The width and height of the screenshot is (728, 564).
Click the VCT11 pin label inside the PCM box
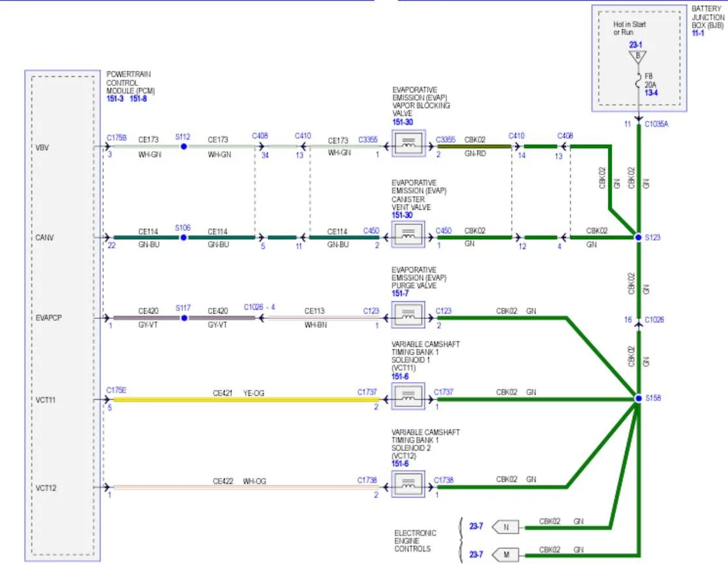pos(46,400)
